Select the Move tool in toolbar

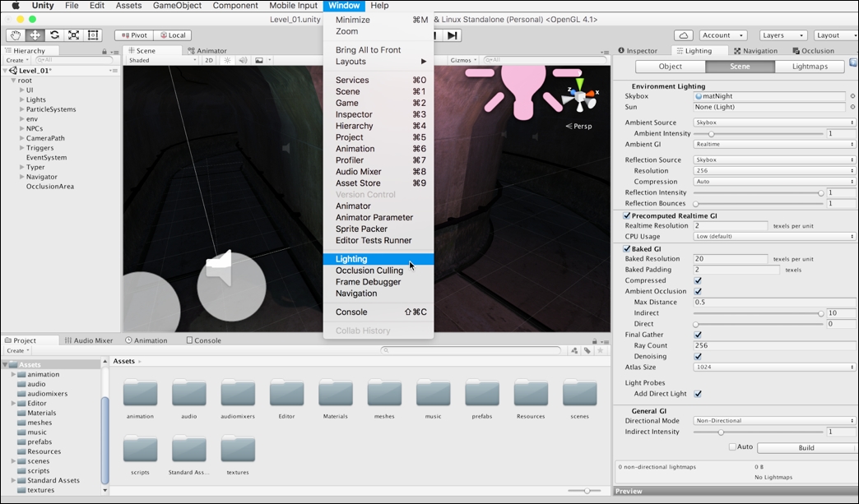pos(35,35)
